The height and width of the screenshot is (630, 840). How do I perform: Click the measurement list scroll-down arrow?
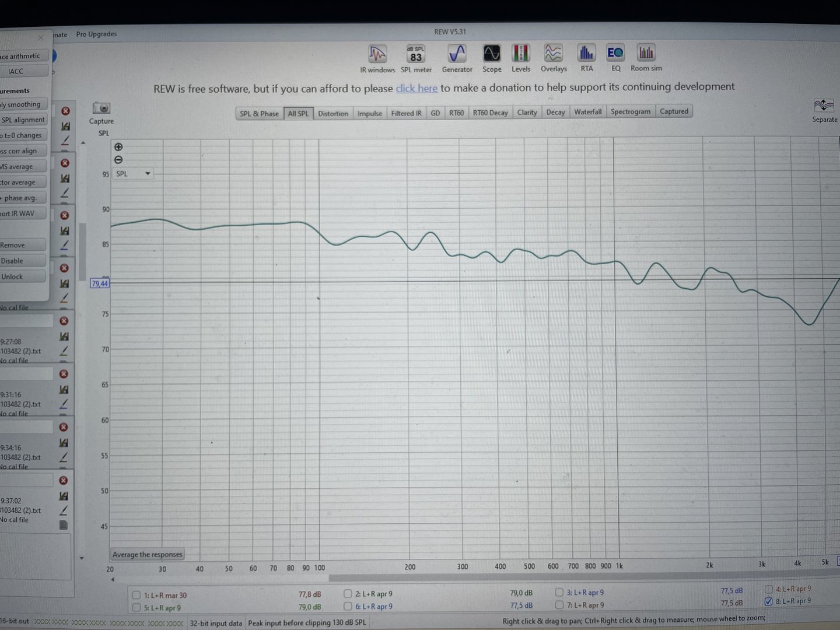(82, 558)
